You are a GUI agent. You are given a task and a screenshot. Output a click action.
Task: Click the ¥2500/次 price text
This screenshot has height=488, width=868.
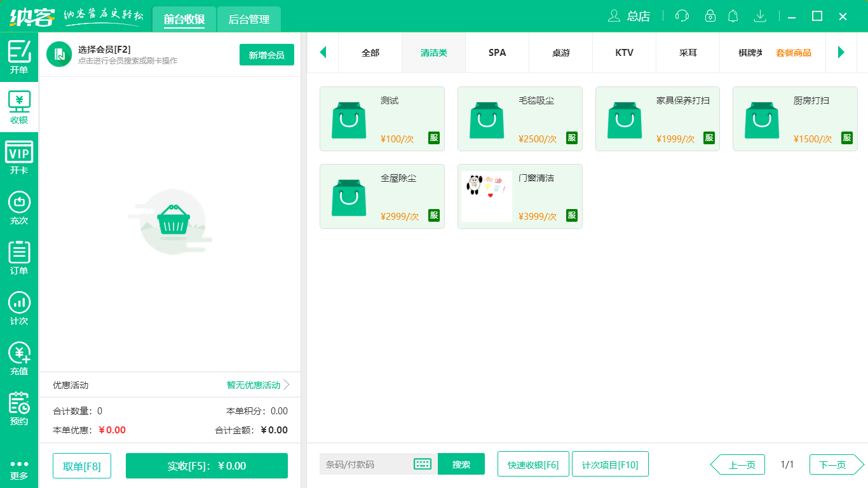click(538, 139)
